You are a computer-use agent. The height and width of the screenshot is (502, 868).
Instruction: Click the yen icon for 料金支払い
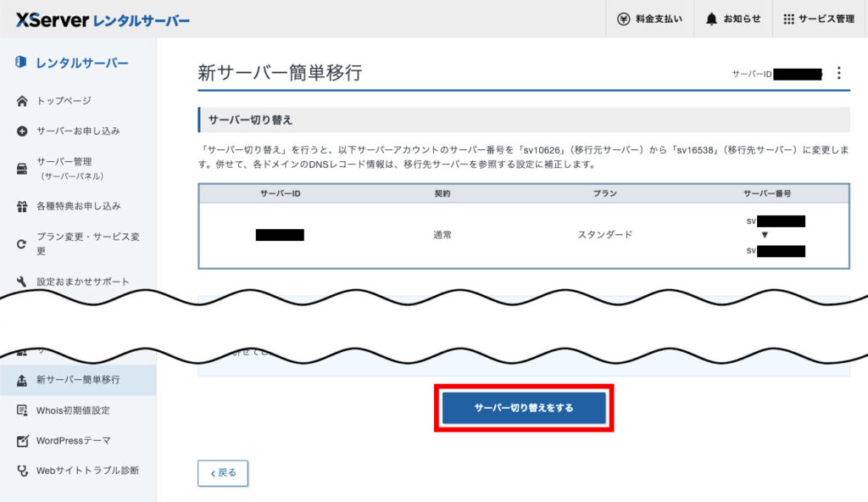pos(624,18)
